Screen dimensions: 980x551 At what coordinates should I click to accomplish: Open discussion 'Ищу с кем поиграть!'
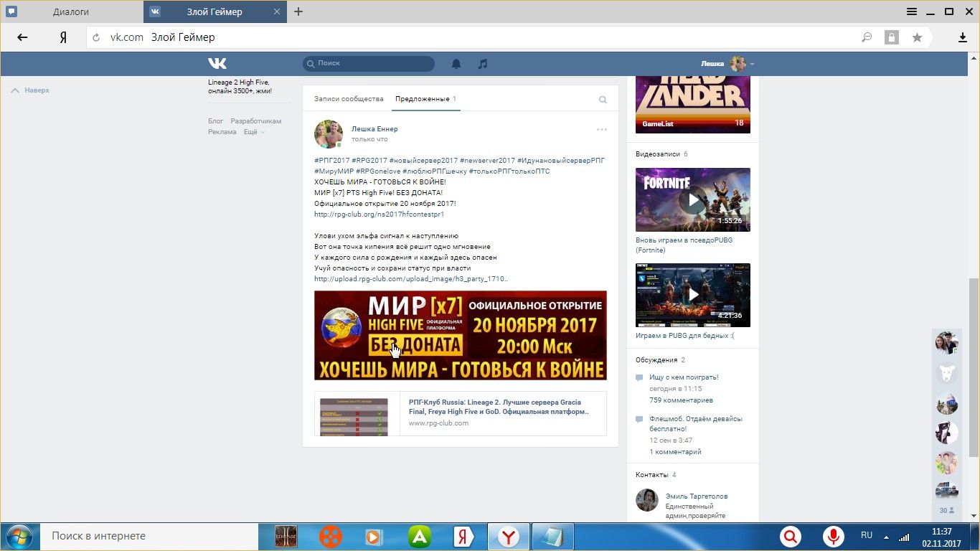click(x=684, y=377)
